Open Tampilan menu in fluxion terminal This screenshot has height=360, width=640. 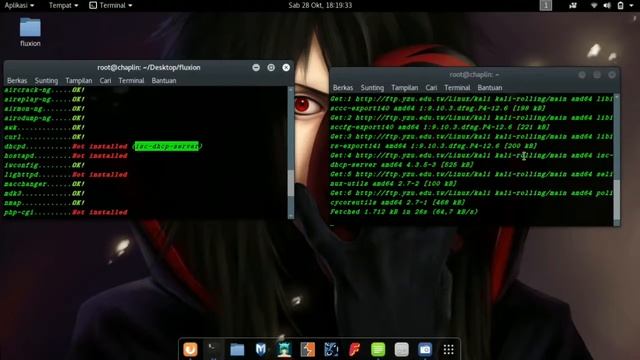(79, 80)
